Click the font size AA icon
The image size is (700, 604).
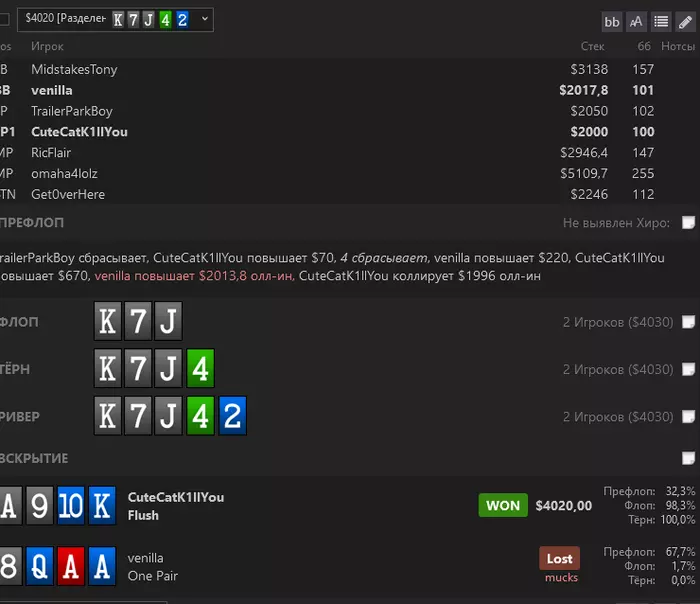[636, 21]
